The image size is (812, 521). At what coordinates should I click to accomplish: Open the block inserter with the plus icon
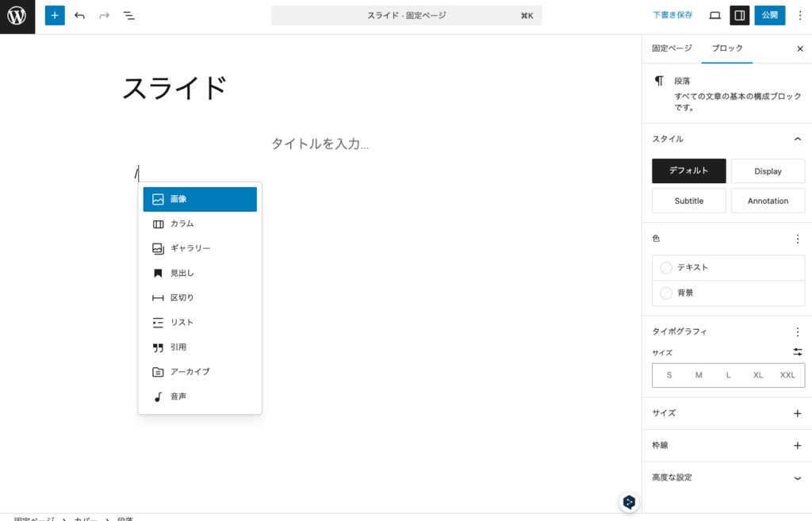coord(54,15)
